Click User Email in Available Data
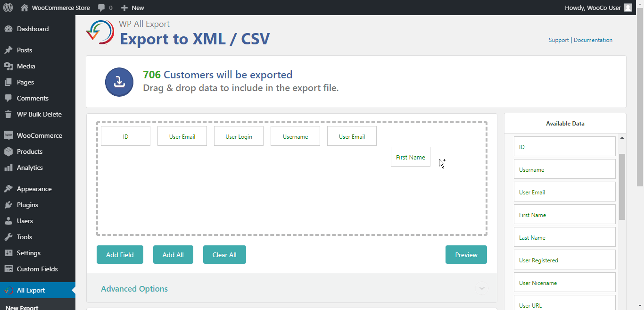 (565, 192)
